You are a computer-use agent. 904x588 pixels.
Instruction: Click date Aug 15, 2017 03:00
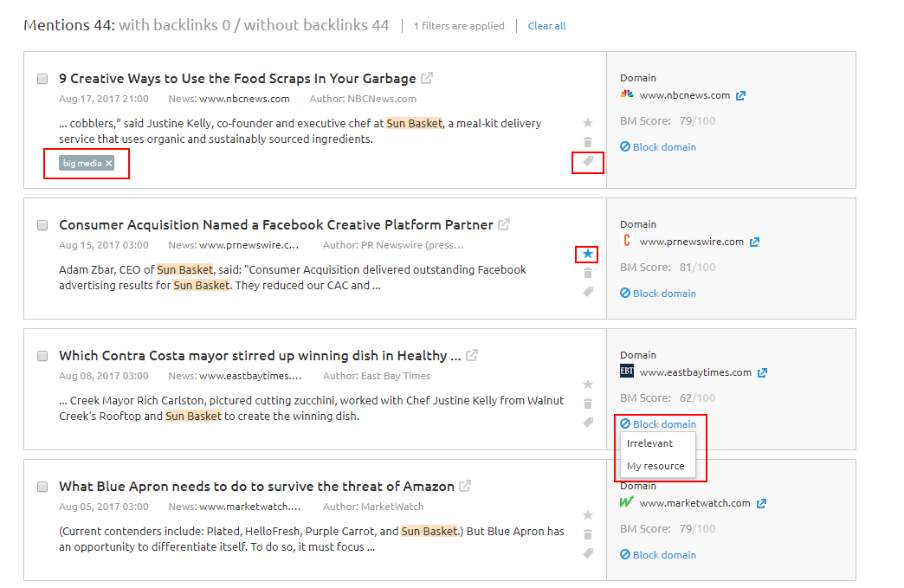tap(104, 245)
